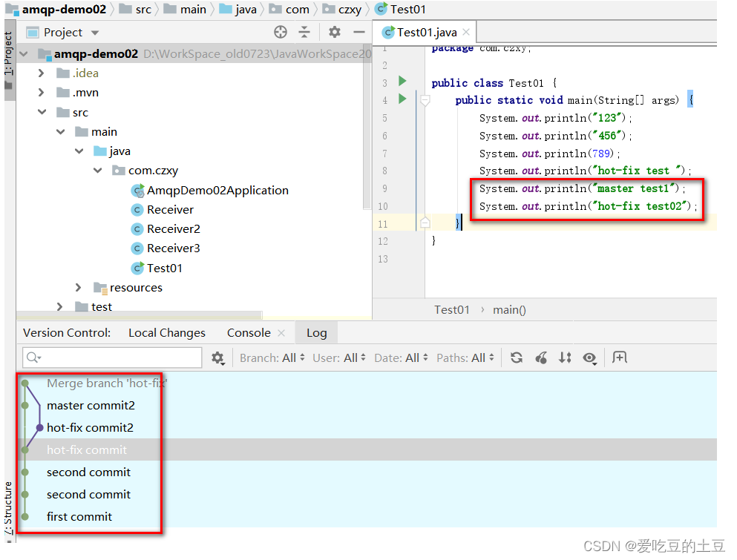The image size is (737, 560).
Task: Select Receiver class in project tree
Action: point(170,209)
